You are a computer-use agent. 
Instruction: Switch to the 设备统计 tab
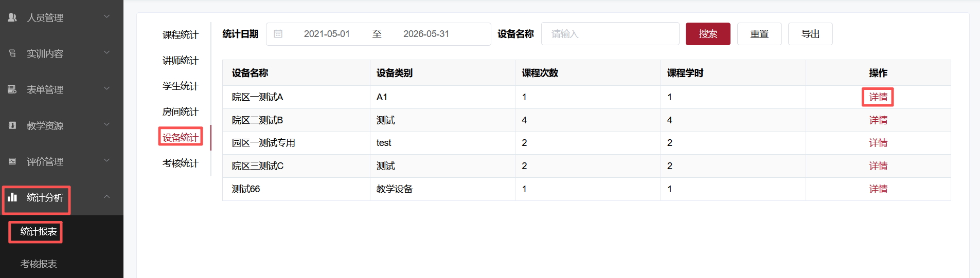(x=180, y=138)
